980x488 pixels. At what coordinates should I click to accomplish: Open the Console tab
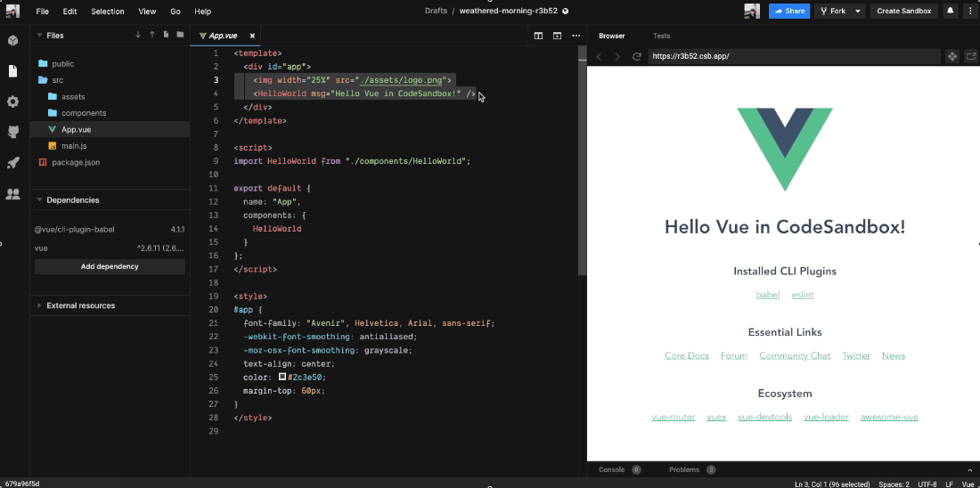pos(612,470)
